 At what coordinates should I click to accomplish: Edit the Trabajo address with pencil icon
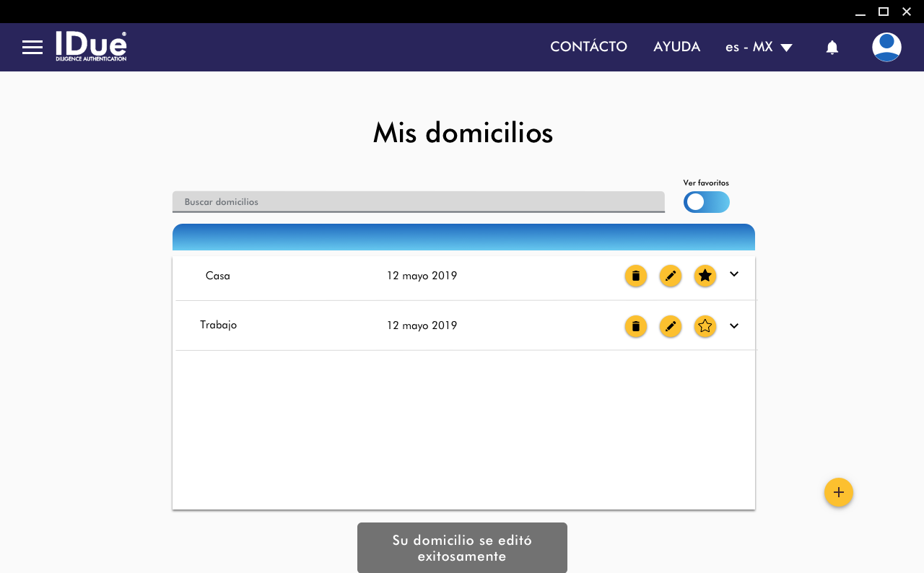(x=671, y=326)
